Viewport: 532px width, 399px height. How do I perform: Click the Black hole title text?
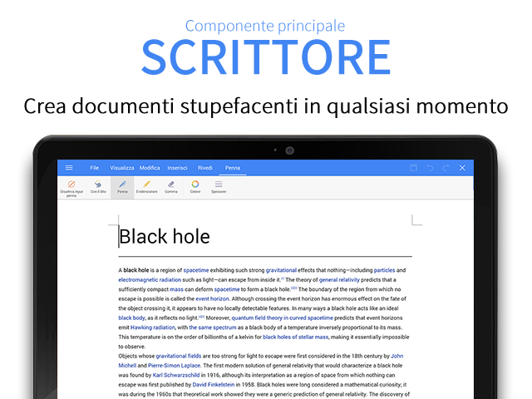pos(165,236)
